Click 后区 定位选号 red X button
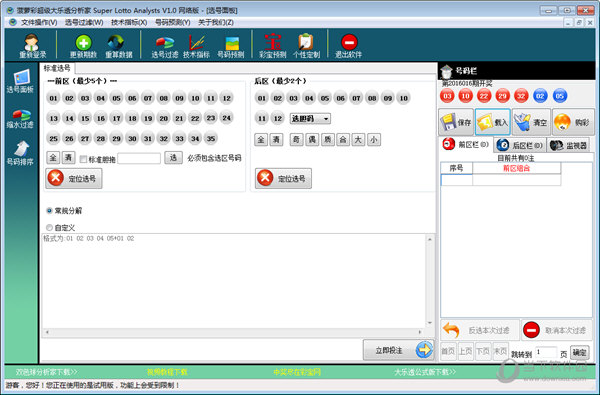Screen dimensions: 600x395 [283, 178]
